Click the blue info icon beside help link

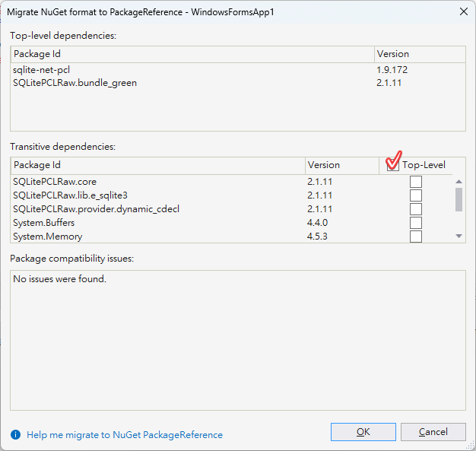15,435
